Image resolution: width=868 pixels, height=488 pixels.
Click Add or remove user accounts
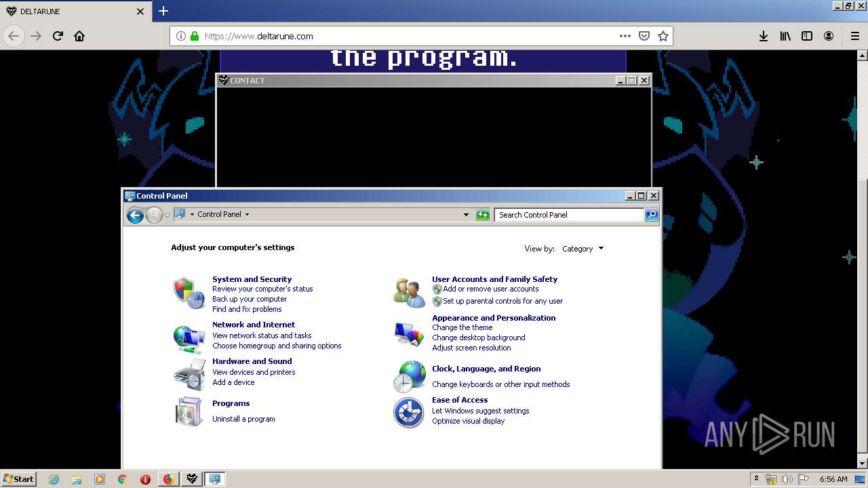point(491,289)
